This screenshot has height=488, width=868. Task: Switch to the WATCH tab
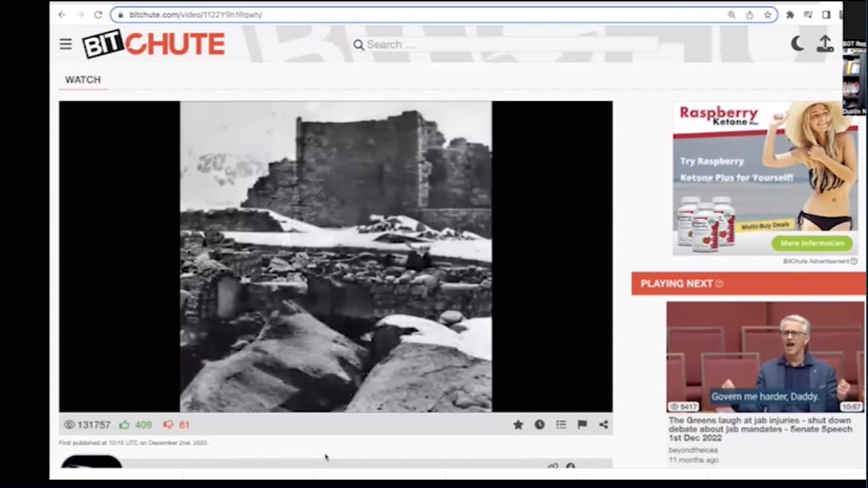(83, 80)
